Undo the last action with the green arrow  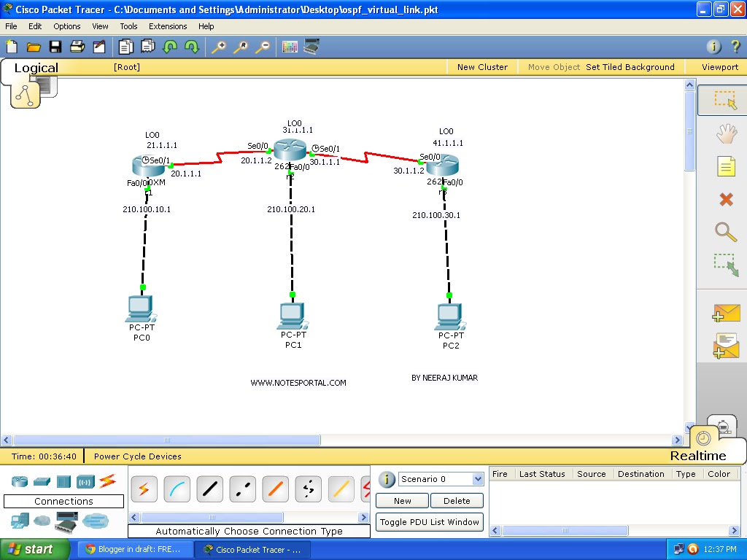(169, 47)
